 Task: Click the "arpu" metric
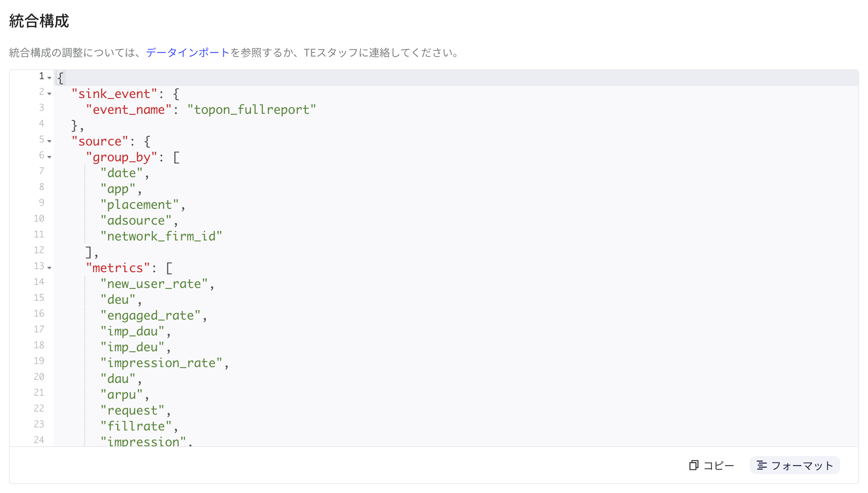[x=121, y=395]
